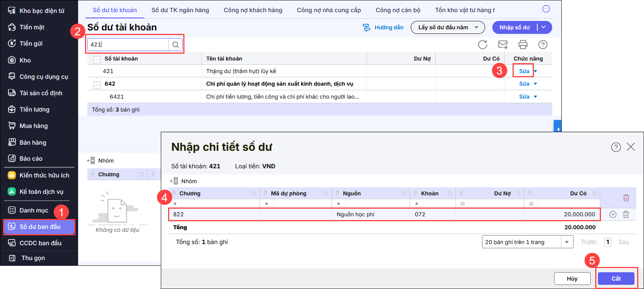Open the Nhập số dư dropdown arrow
This screenshot has width=644, height=289.
pyautogui.click(x=544, y=27)
